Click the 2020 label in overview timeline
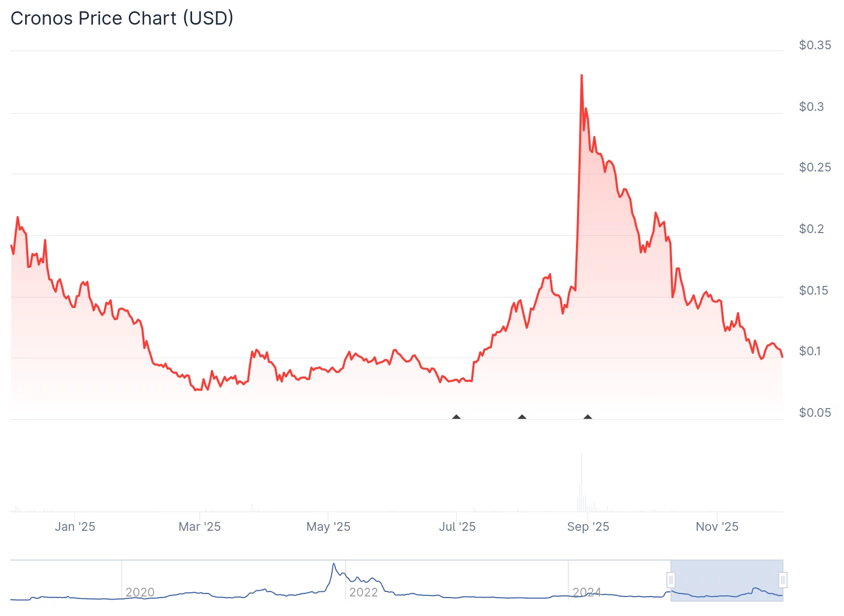 [140, 592]
